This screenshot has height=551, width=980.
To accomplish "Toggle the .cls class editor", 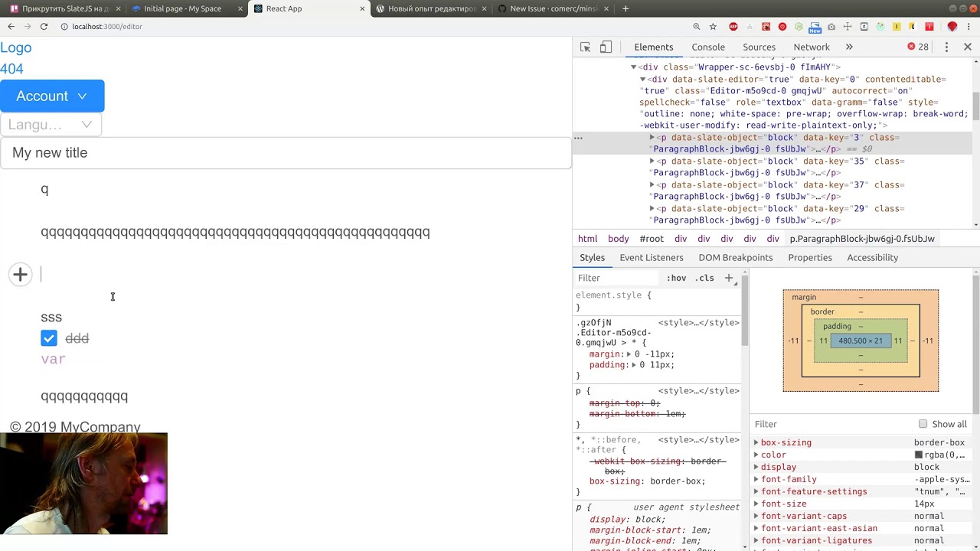I will (x=704, y=278).
